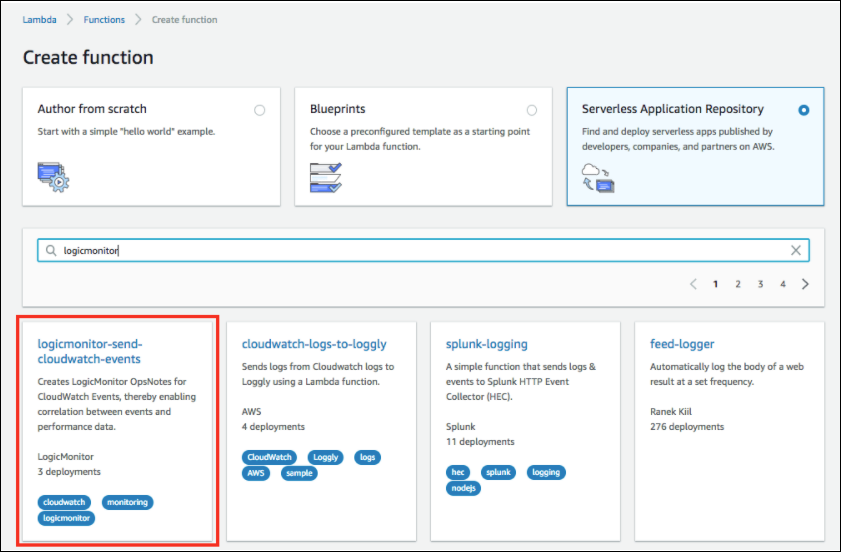Screen dimensions: 841x552
Task: Click the logging tag pill
Action: (546, 472)
